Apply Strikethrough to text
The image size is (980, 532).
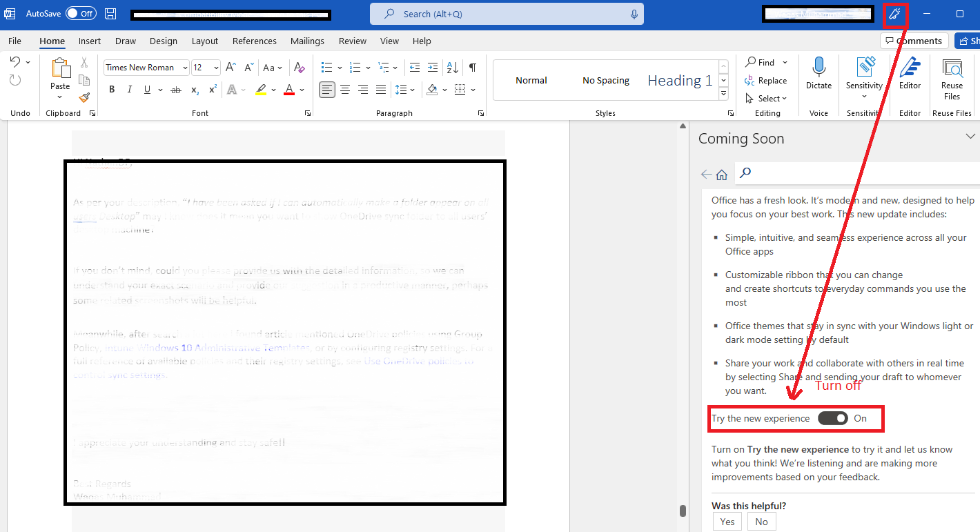[176, 90]
